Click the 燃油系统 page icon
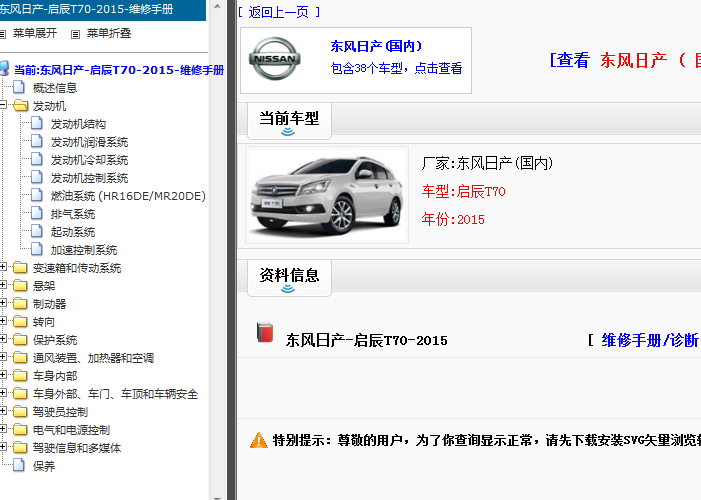Image resolution: width=701 pixels, height=500 pixels. (x=37, y=195)
